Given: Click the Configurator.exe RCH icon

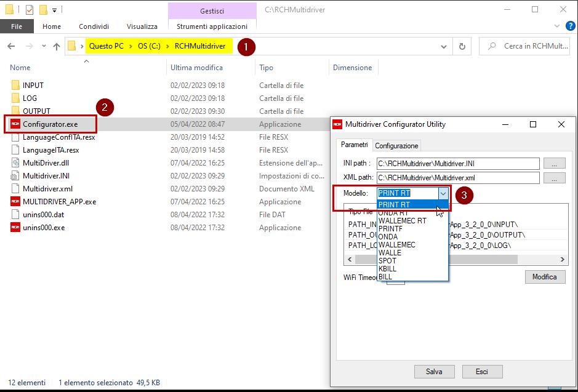Looking at the screenshot, I should pyautogui.click(x=16, y=124).
